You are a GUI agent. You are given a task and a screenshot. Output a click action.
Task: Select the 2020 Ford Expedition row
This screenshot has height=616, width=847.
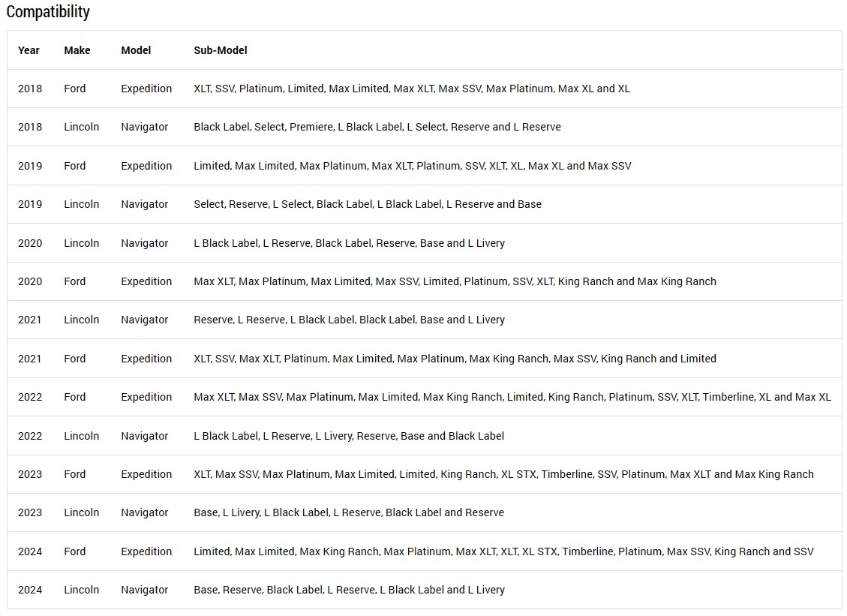pyautogui.click(x=424, y=281)
